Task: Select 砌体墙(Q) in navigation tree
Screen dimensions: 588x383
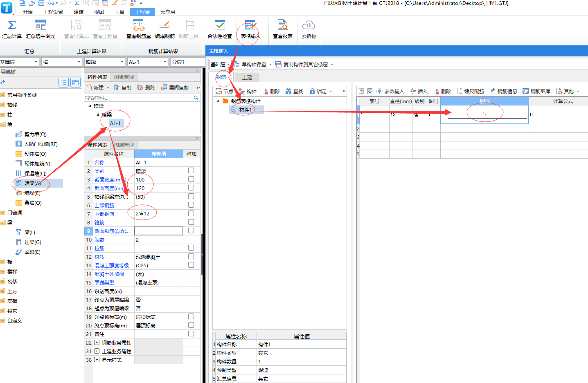Action: pyautogui.click(x=35, y=154)
